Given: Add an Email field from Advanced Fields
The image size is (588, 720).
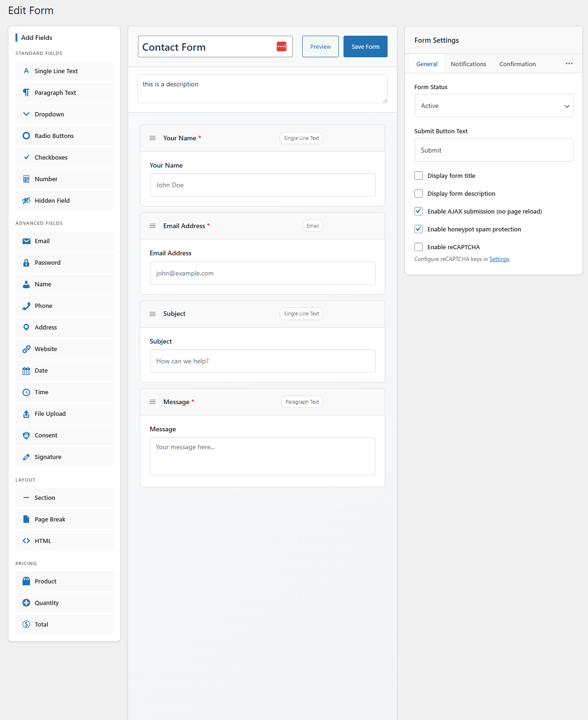Looking at the screenshot, I should (64, 241).
